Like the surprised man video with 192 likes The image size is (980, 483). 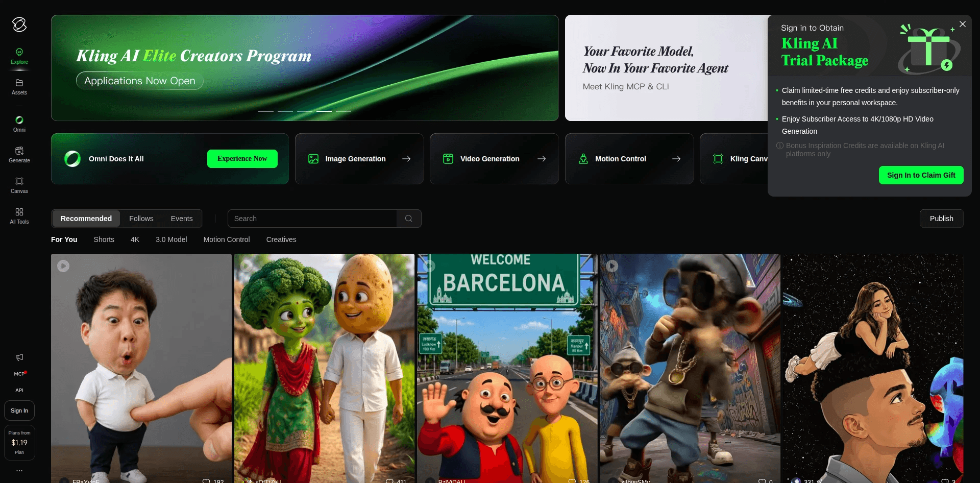coord(206,481)
